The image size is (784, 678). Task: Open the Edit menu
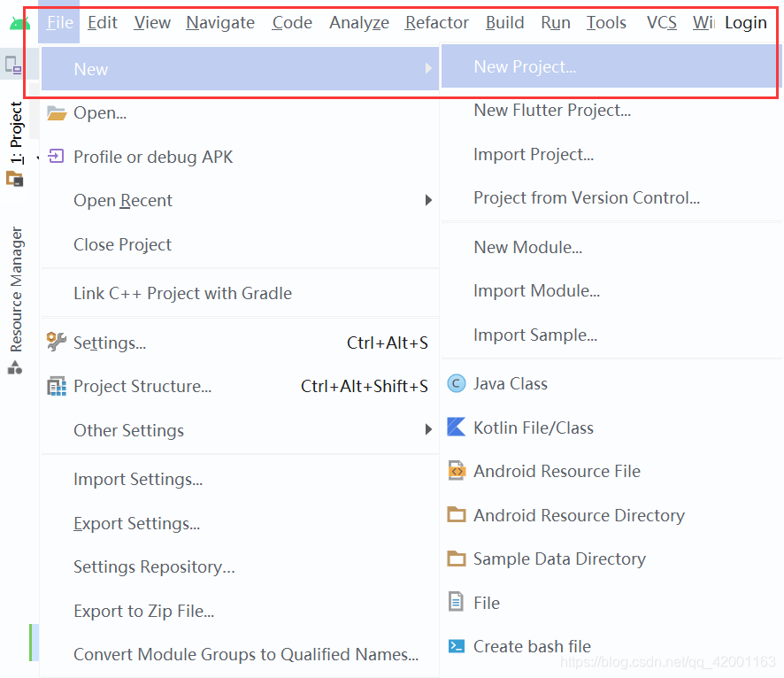pyautogui.click(x=103, y=22)
